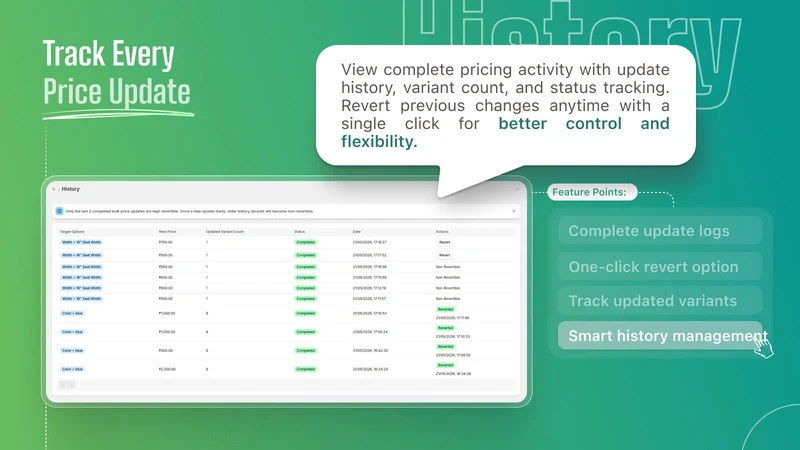
Task: Click the Seat Width tag in ₹700.00 row
Action: tap(81, 242)
